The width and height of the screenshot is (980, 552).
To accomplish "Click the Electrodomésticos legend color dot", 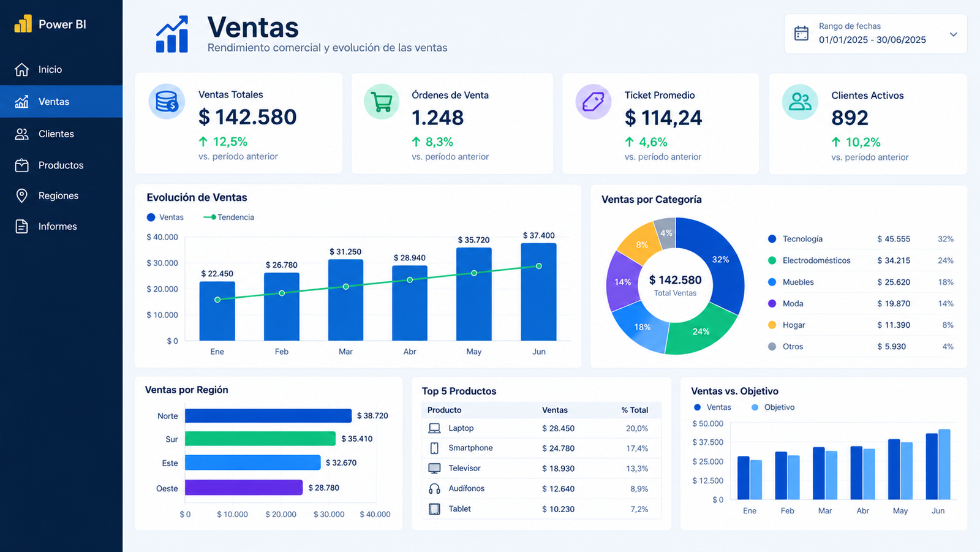I will point(772,260).
